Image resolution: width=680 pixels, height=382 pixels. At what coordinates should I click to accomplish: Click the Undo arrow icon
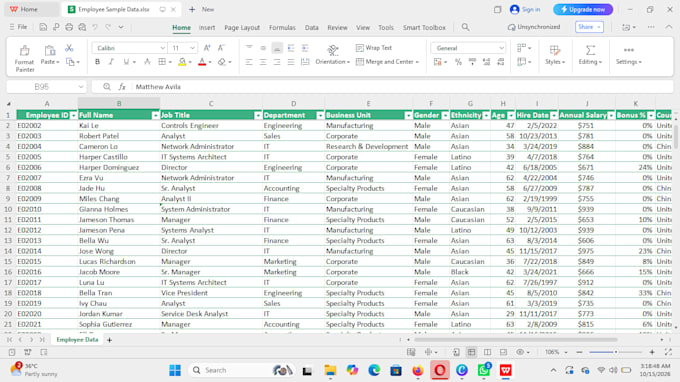pyautogui.click(x=95, y=27)
